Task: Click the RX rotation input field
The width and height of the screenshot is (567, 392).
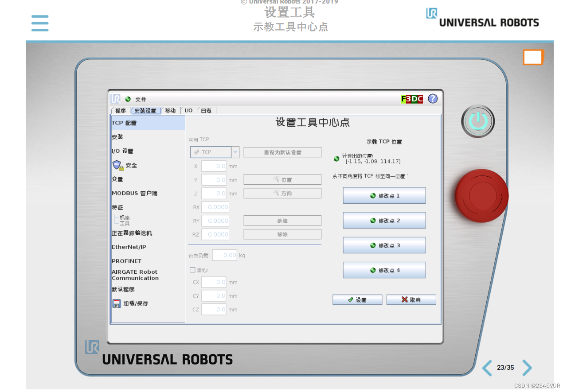Action: tap(215, 207)
